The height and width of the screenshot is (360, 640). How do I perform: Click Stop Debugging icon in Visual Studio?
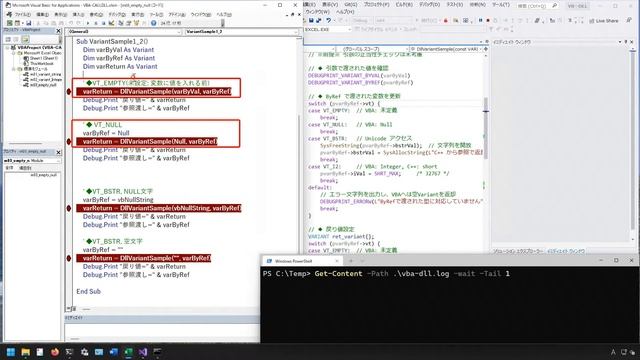(x=488, y=20)
